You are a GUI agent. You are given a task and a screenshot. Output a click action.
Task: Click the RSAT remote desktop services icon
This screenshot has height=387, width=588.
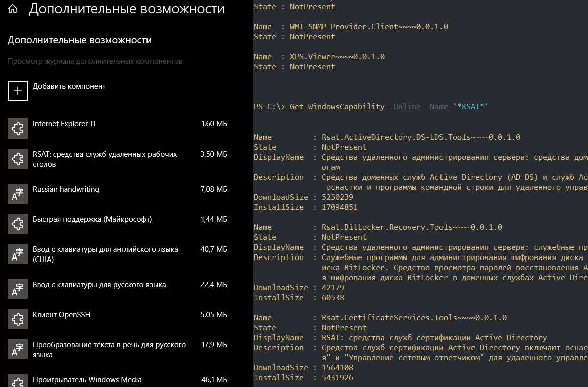(x=18, y=159)
